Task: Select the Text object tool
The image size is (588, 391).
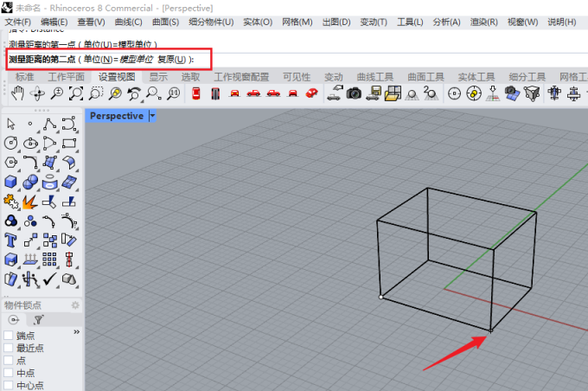Action: [10, 240]
